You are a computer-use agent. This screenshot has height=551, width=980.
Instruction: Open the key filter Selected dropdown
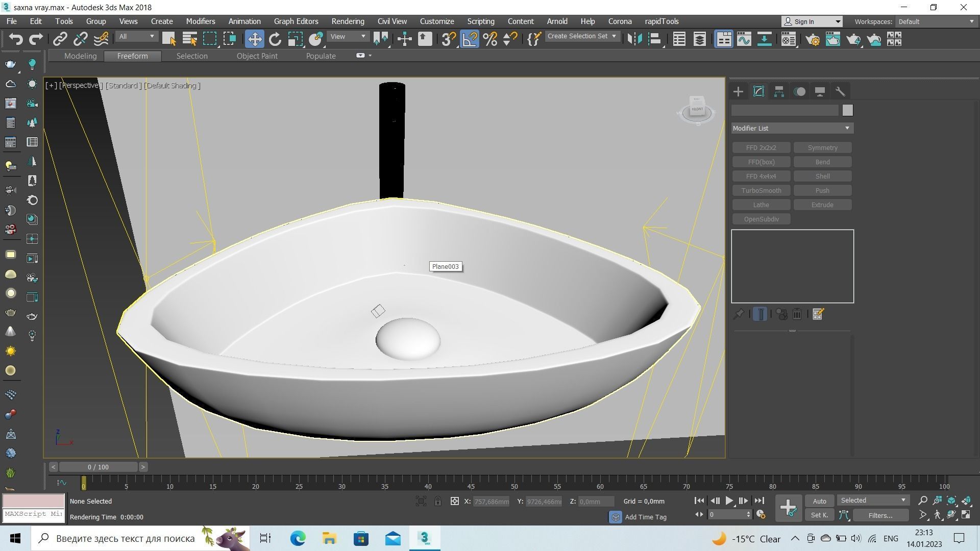[873, 500]
